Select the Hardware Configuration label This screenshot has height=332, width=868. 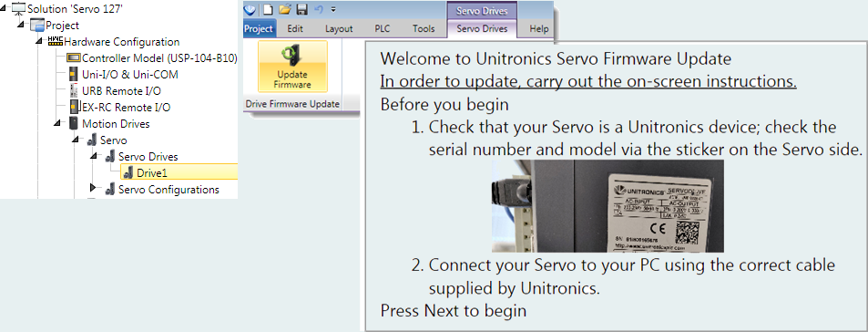[122, 42]
